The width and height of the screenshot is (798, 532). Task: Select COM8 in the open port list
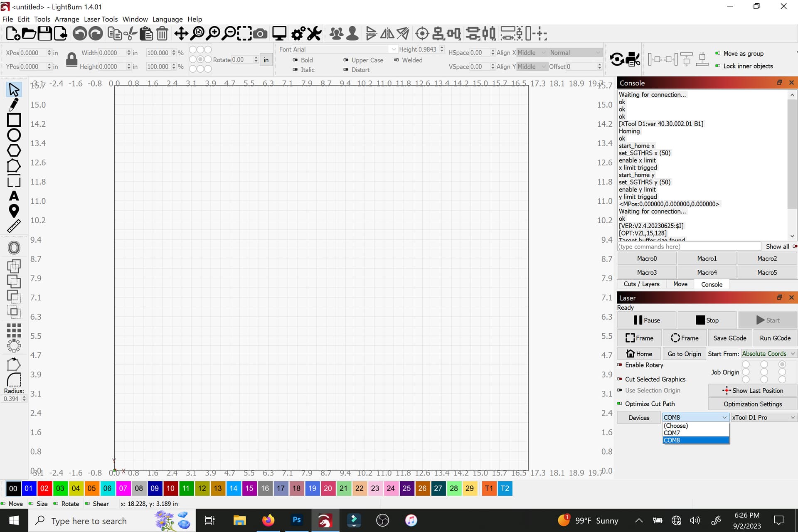coord(696,440)
